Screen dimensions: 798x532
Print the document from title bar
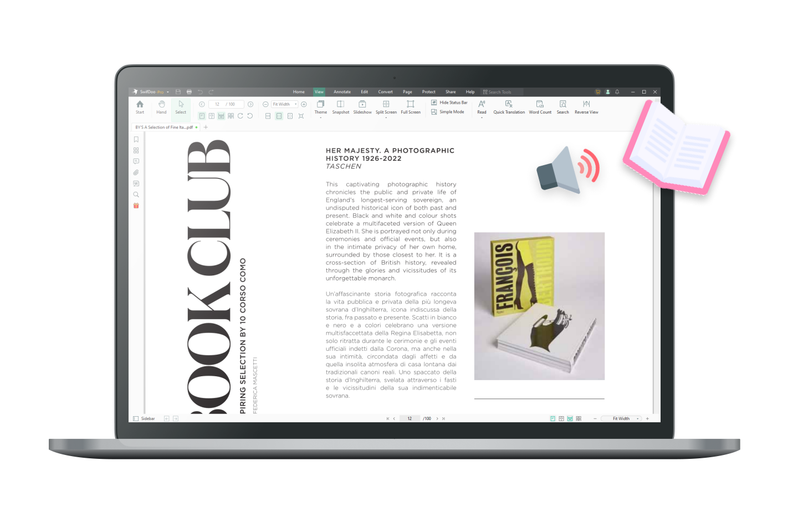[189, 92]
